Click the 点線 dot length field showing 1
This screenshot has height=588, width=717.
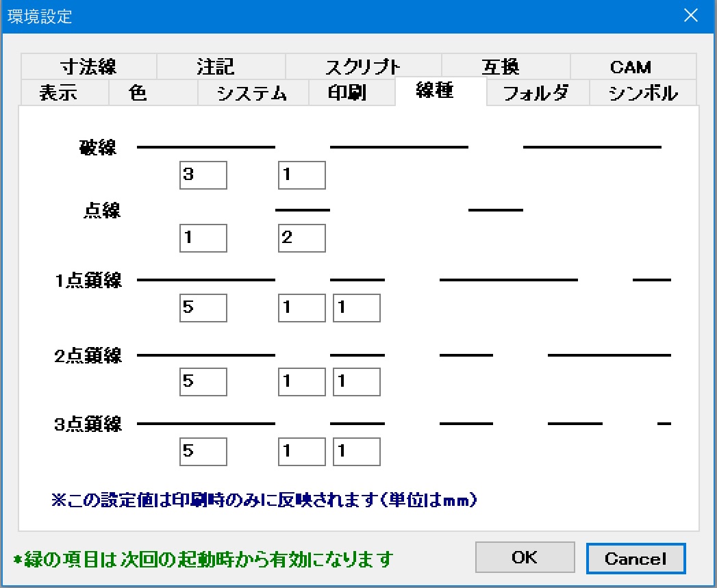[x=203, y=238]
